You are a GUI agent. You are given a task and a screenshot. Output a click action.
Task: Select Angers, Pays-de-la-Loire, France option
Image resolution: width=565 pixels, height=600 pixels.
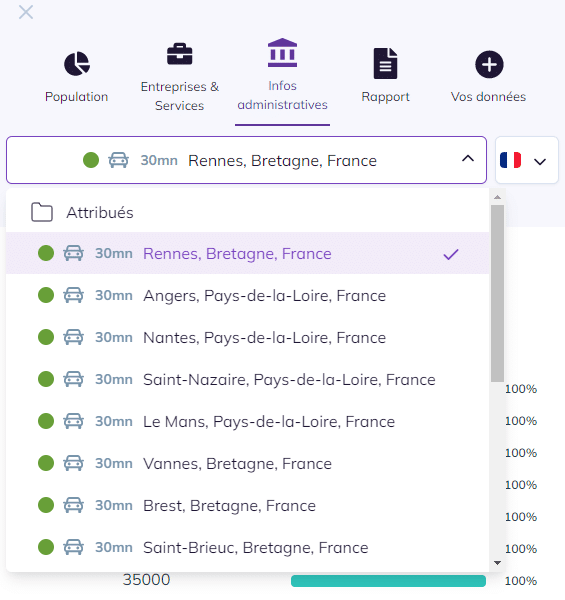click(247, 295)
